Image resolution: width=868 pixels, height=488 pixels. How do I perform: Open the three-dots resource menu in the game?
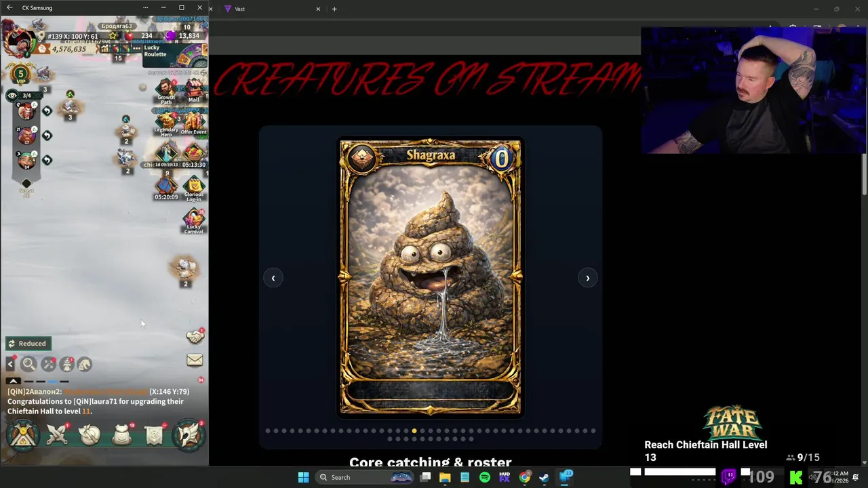coord(136,48)
